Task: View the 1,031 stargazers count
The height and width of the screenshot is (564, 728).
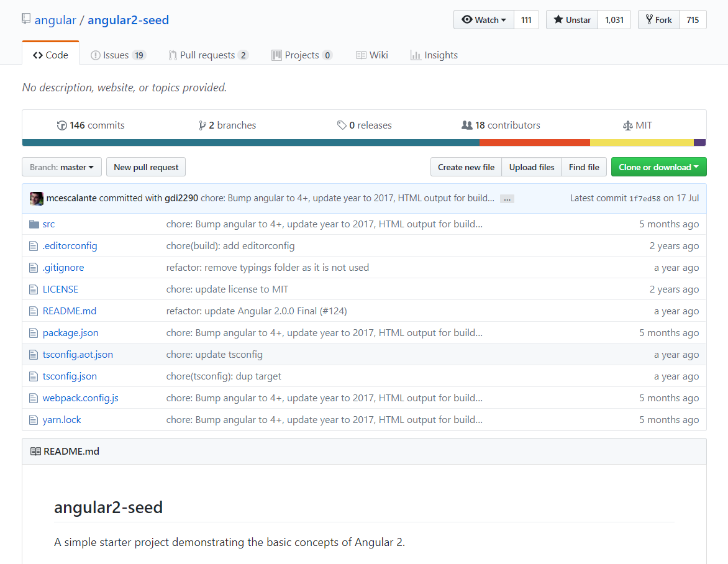Action: pos(614,20)
